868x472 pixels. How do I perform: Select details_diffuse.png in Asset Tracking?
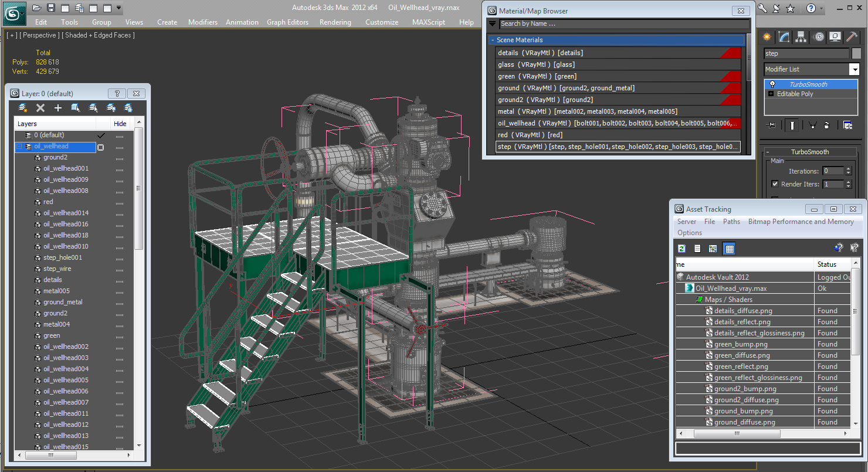743,311
